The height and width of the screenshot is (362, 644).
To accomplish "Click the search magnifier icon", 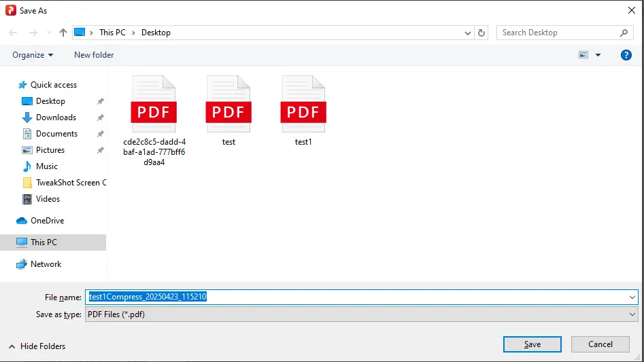I will (624, 33).
